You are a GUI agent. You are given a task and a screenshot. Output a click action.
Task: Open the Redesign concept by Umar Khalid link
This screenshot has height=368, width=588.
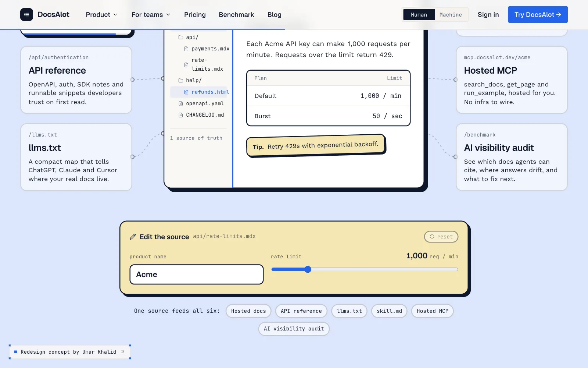pyautogui.click(x=69, y=352)
